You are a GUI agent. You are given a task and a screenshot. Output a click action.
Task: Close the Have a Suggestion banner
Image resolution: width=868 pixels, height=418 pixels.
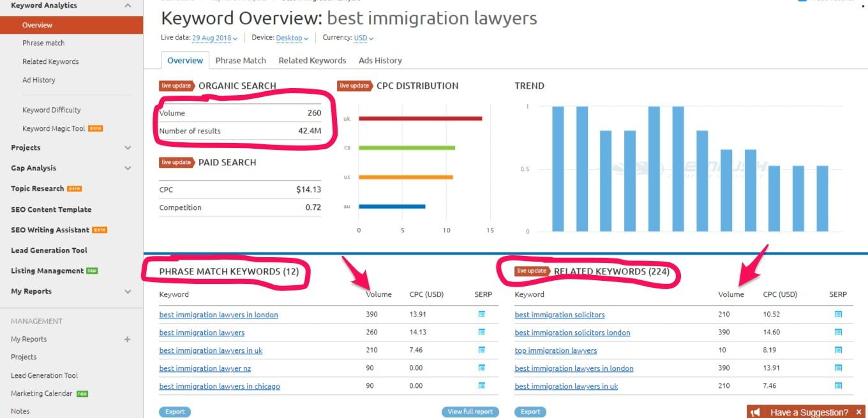coord(859,412)
